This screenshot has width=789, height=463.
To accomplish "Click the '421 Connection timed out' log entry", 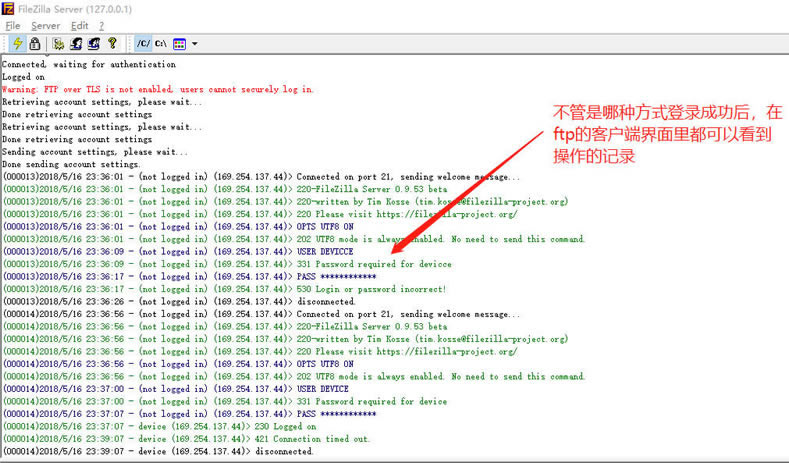I will tap(310, 438).
